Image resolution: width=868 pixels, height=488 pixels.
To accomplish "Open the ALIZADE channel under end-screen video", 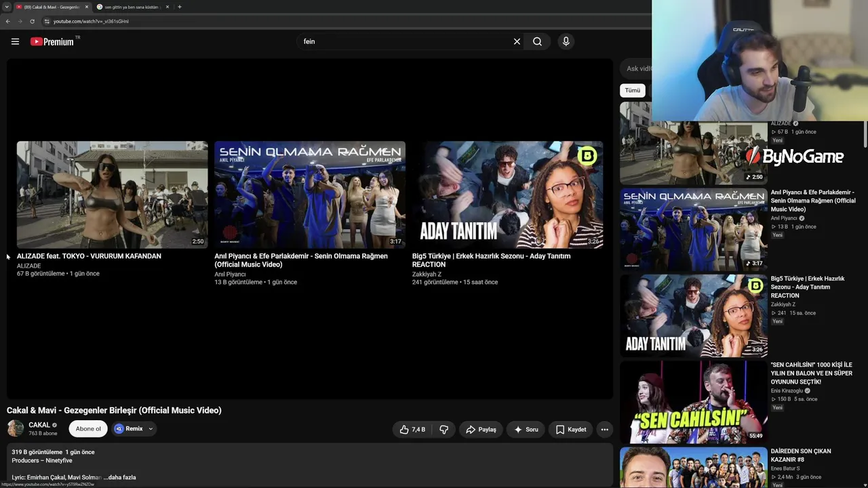I will 28,266.
